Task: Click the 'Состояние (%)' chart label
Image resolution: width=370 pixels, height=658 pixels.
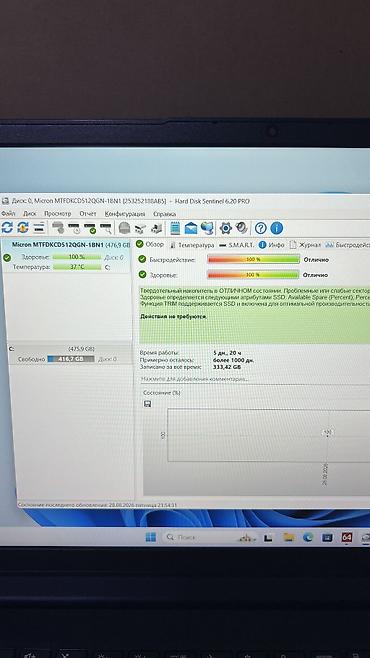Action: (162, 393)
